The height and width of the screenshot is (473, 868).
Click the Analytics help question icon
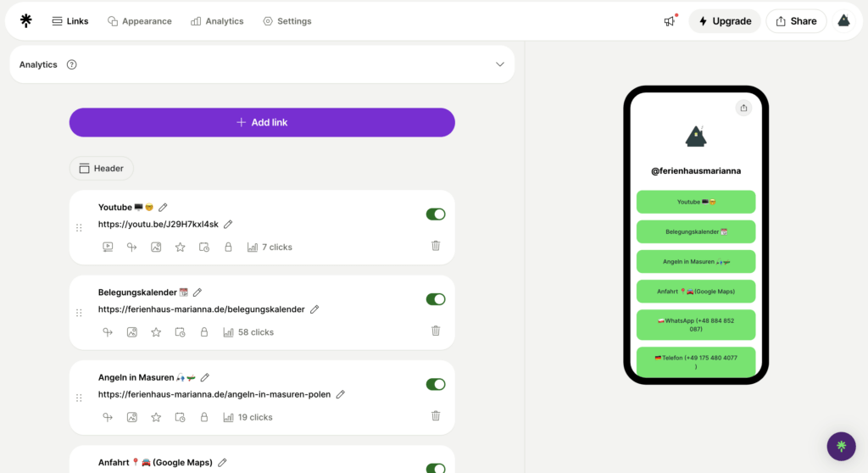pos(71,64)
